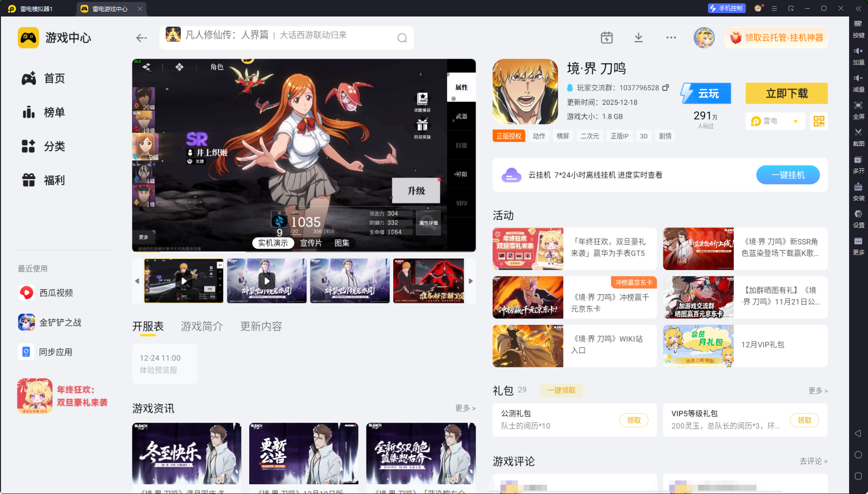Click 一键领取 to claim all gifts
Viewport: 868px width, 494px height.
pos(562,390)
